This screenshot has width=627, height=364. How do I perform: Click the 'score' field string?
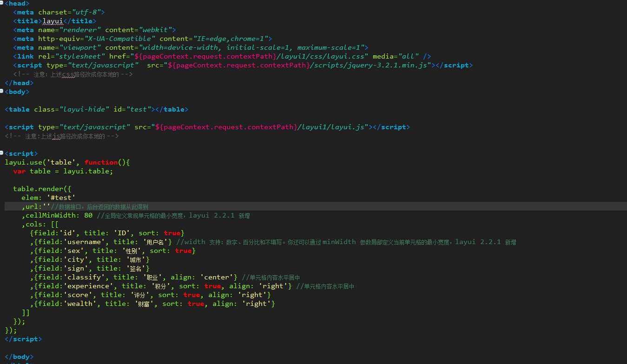78,295
